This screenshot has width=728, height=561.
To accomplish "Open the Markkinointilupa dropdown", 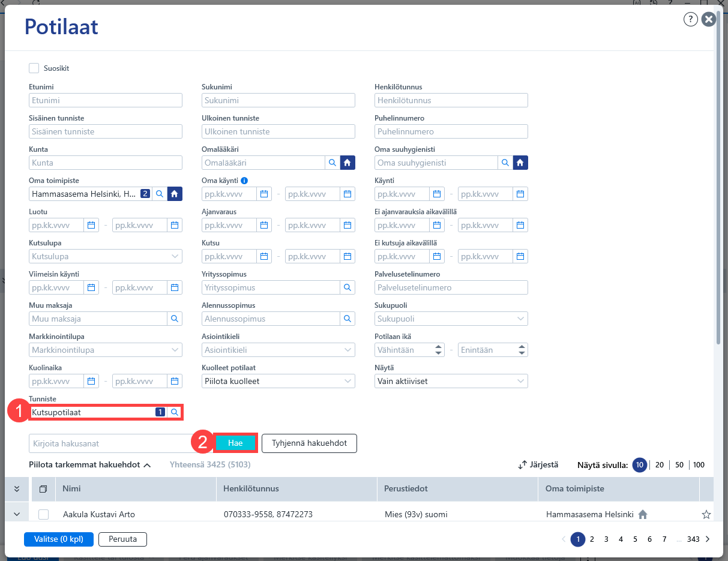I will 106,350.
